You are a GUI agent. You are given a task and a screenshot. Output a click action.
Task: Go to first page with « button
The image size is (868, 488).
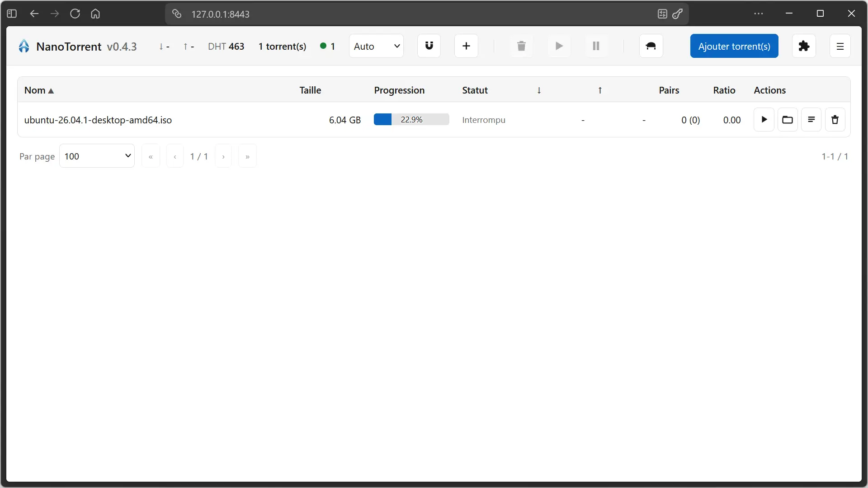click(151, 156)
